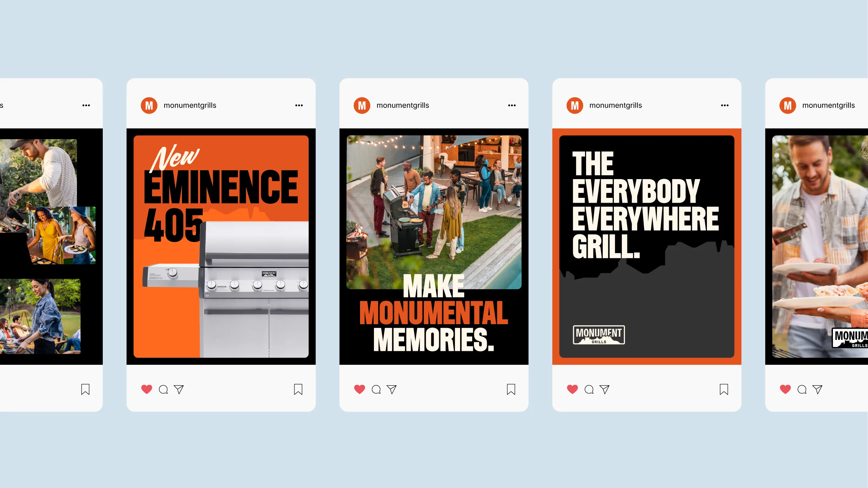
Task: Share the Eminence 405 post via send icon
Action: click(x=178, y=389)
